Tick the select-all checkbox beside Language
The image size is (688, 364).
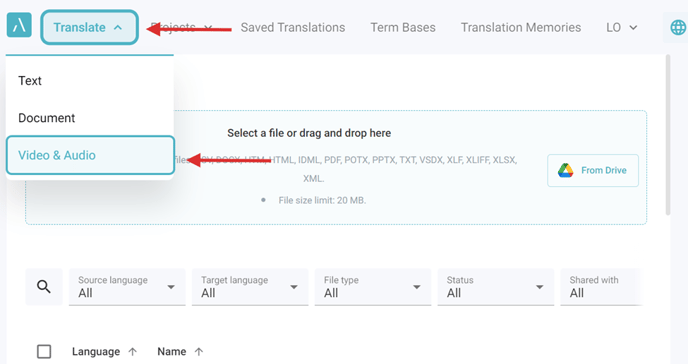44,352
